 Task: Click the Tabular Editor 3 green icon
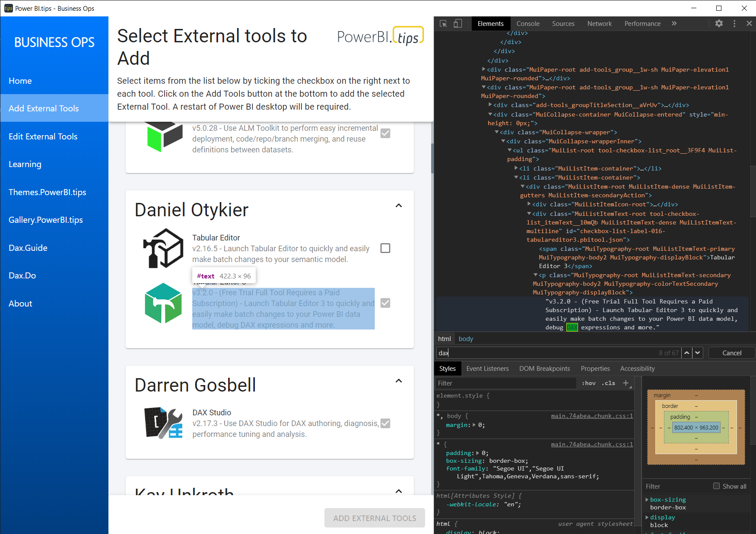(x=163, y=303)
